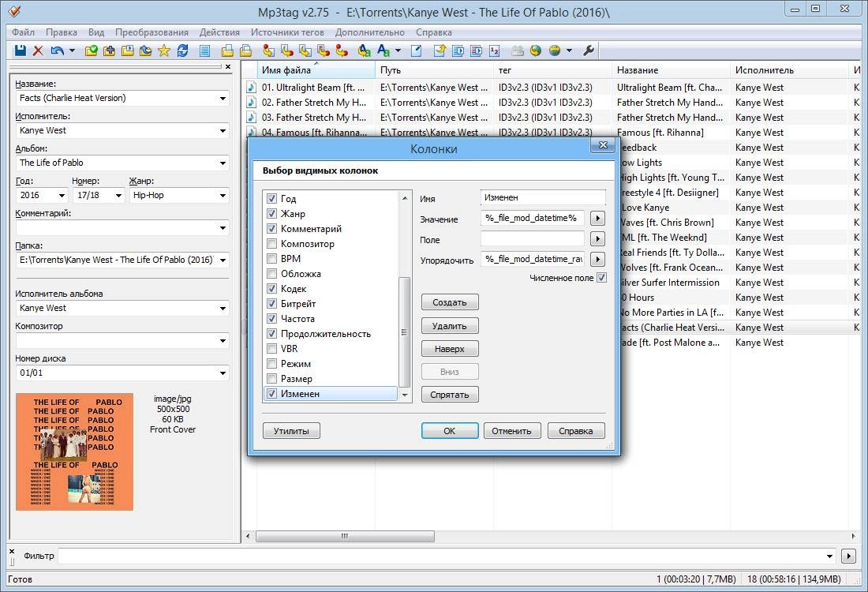The image size is (868, 592).
Task: Click the column list vertical scrollbar thumb
Action: (404, 332)
